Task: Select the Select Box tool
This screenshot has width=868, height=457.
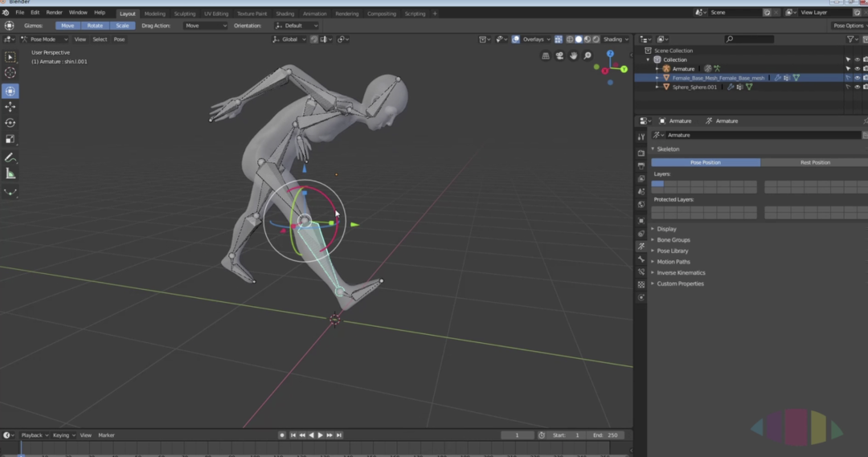Action: coord(10,57)
